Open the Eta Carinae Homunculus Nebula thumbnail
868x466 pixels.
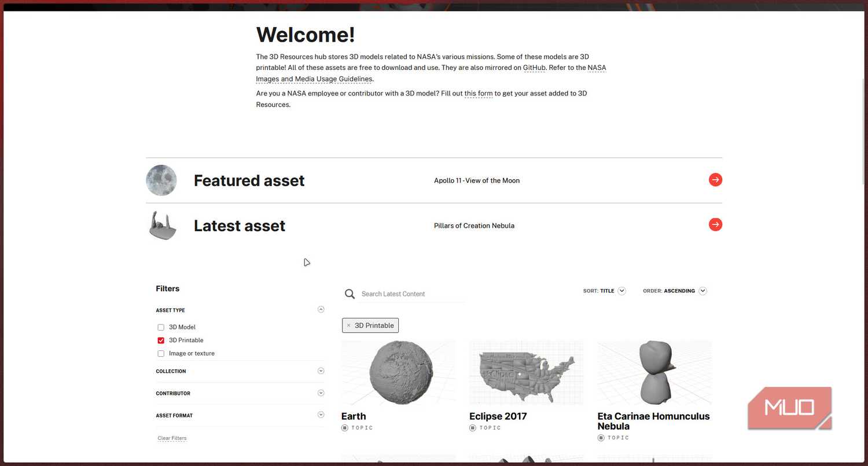pyautogui.click(x=654, y=372)
